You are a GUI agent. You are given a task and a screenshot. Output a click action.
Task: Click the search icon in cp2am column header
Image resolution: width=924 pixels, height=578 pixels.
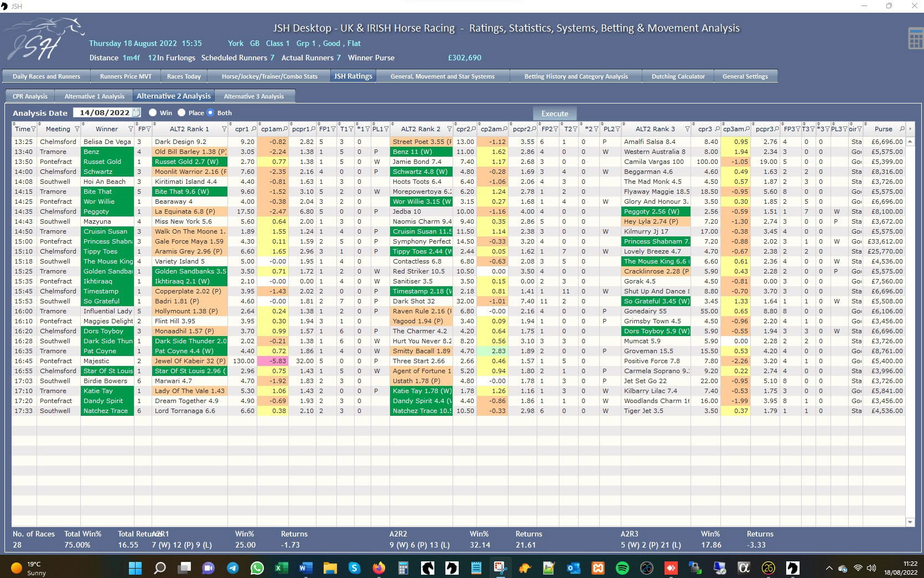(505, 129)
